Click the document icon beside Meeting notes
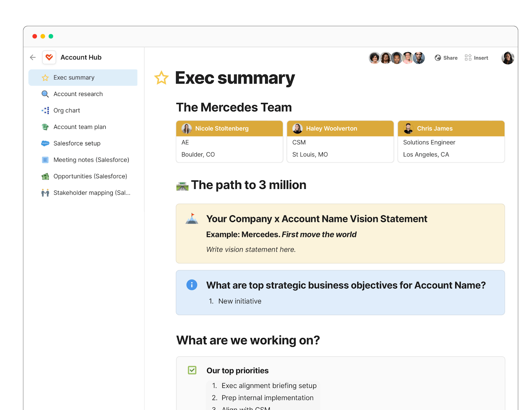The height and width of the screenshot is (410, 532). [x=45, y=159]
